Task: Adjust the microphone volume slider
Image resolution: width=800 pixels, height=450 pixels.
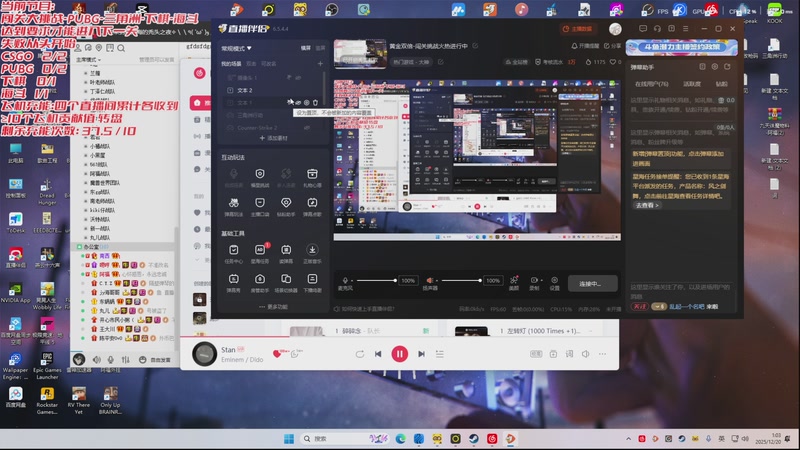Action: (x=377, y=280)
